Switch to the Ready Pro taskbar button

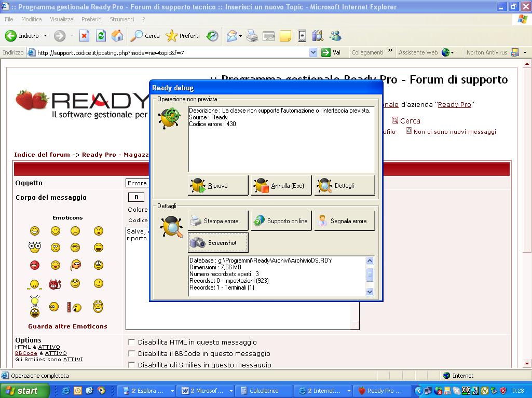[x=381, y=391]
